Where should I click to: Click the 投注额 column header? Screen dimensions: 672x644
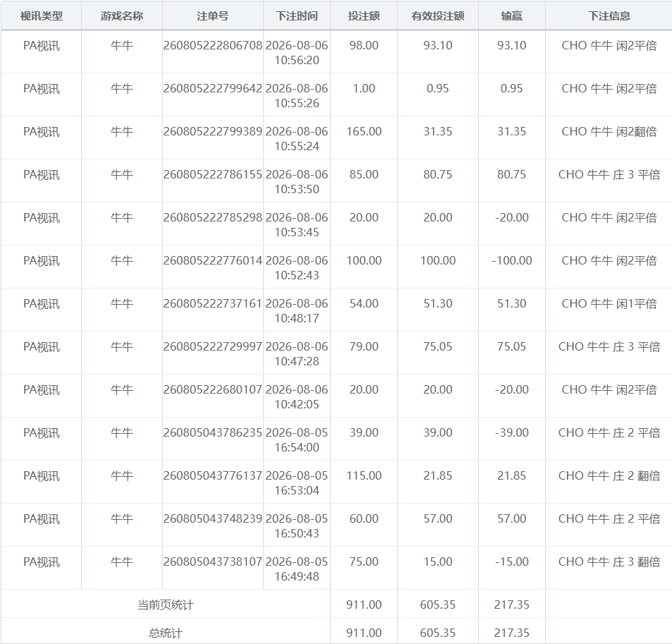tap(364, 16)
